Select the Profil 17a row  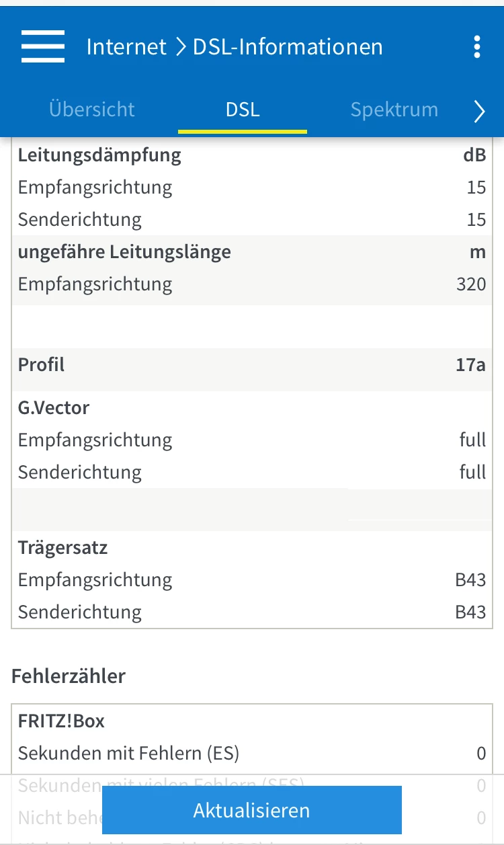click(251, 365)
